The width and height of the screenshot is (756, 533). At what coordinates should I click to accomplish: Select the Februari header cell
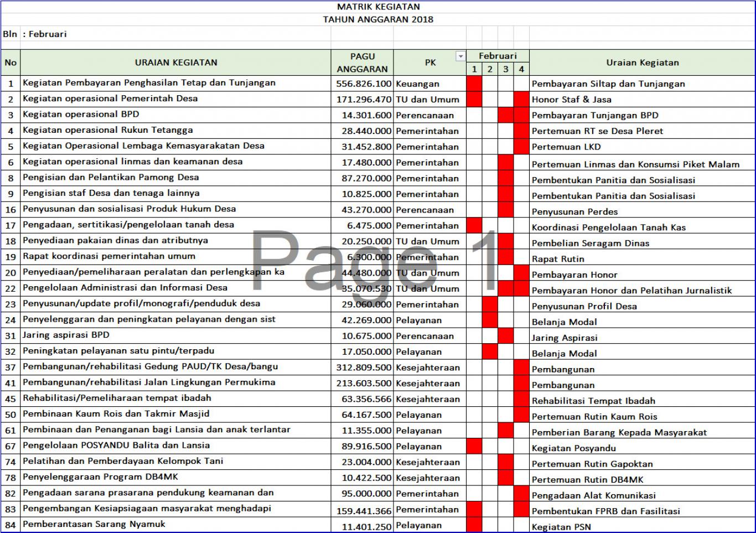click(x=498, y=56)
